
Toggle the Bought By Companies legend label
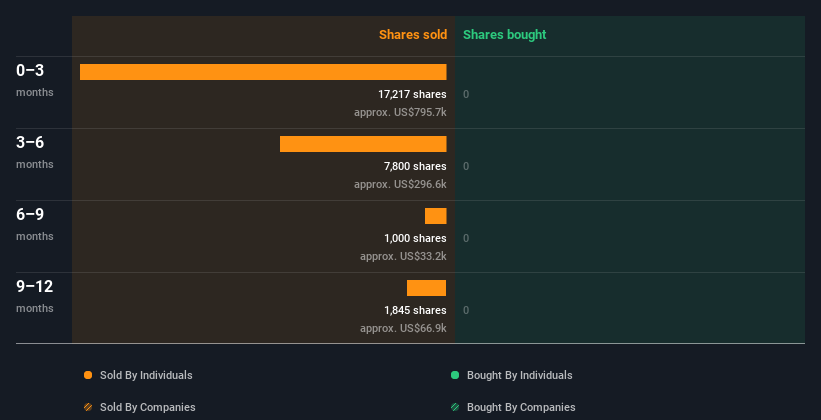[x=521, y=407]
